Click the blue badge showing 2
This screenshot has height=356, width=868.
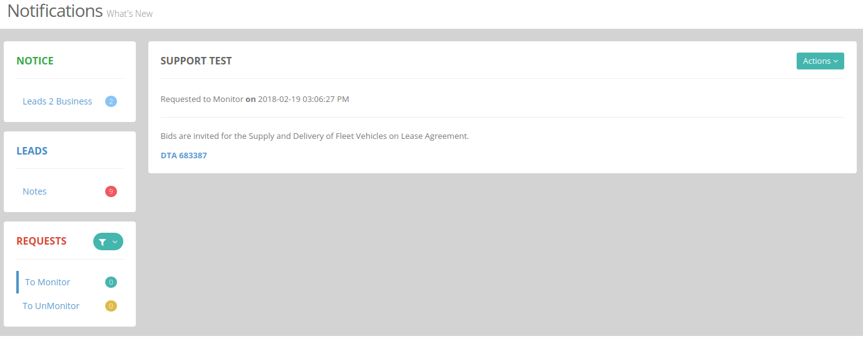point(111,101)
